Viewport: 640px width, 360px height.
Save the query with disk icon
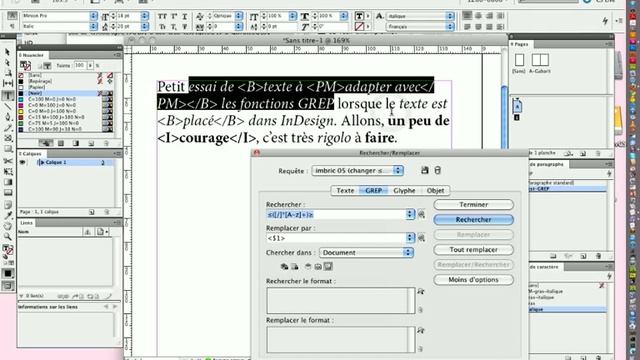424,170
